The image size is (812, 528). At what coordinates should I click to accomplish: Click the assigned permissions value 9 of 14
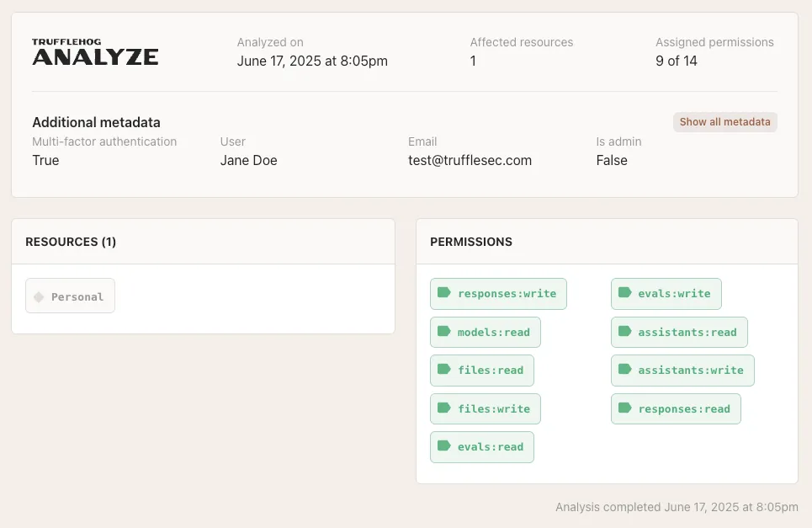677,61
